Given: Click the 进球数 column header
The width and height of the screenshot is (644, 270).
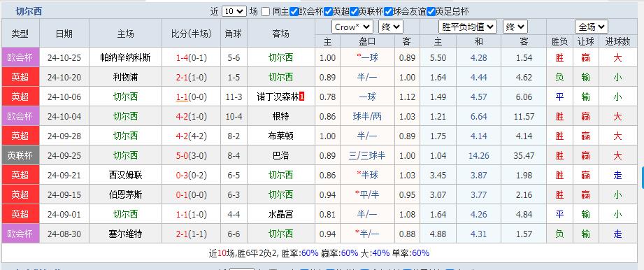Looking at the screenshot, I should [617, 41].
